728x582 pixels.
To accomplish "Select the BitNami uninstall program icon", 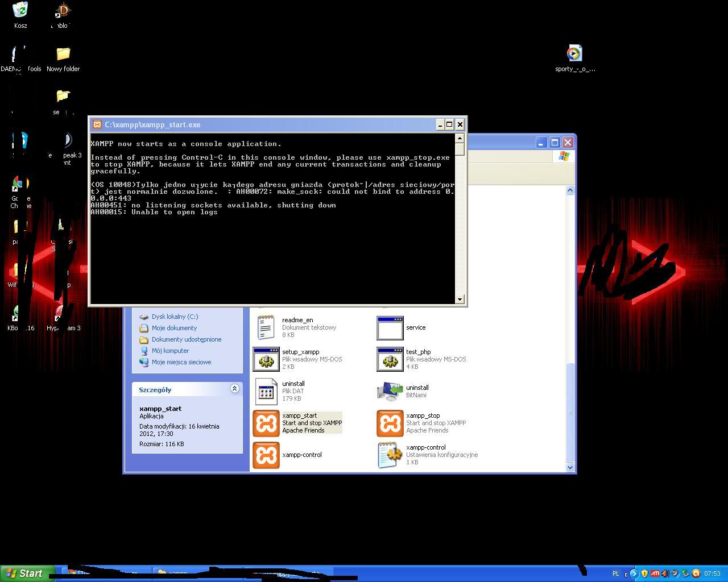I will click(x=390, y=392).
